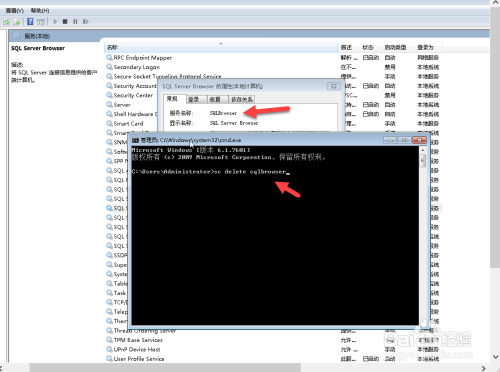
Task: Click gear icon beside User Profile Service
Action: point(109,359)
